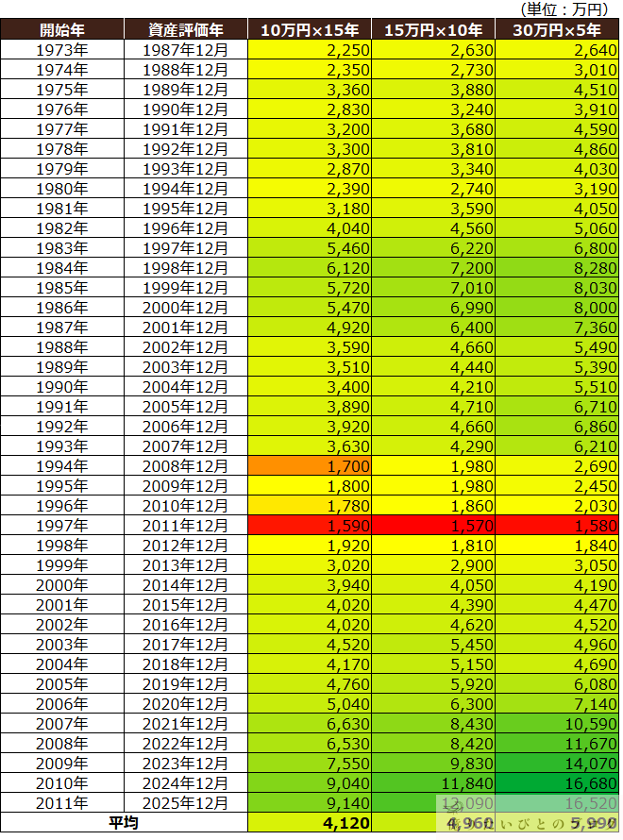
Task: Select the 15万円×10年 column header
Action: pyautogui.click(x=433, y=29)
